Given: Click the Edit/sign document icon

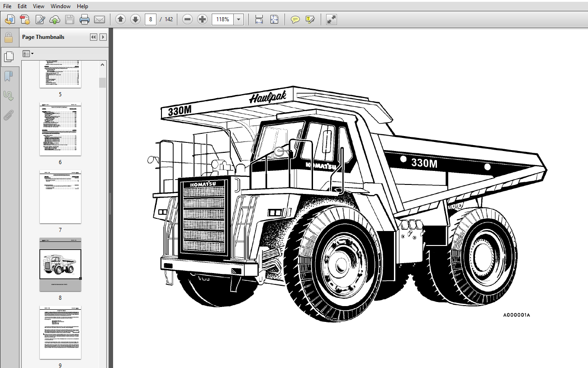Looking at the screenshot, I should [40, 19].
